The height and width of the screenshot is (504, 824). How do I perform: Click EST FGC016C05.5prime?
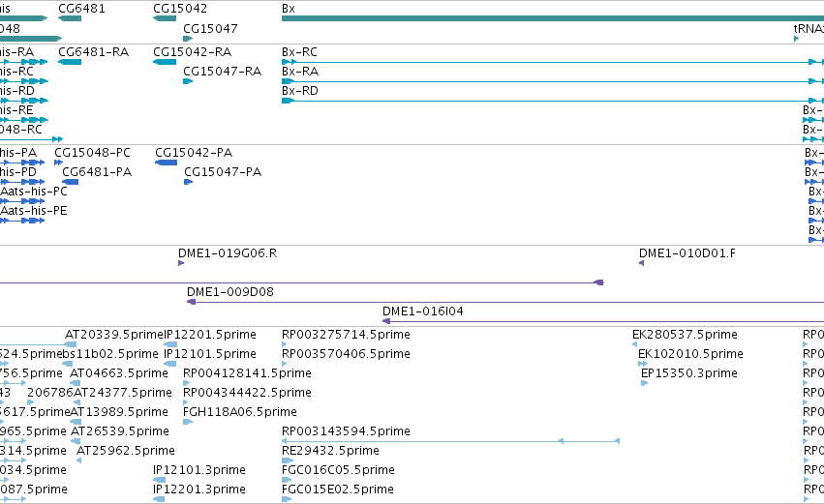(338, 470)
